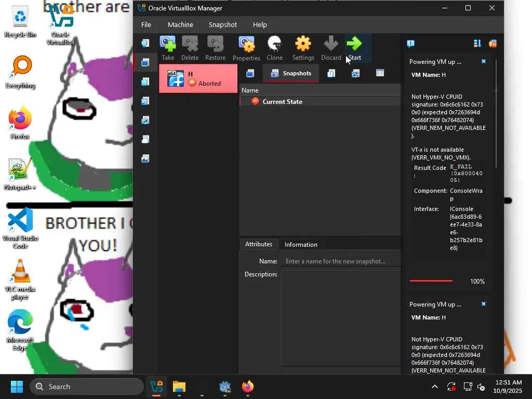Click the Firefox desktop shortcut
This screenshot has width=532, height=399.
click(x=20, y=123)
